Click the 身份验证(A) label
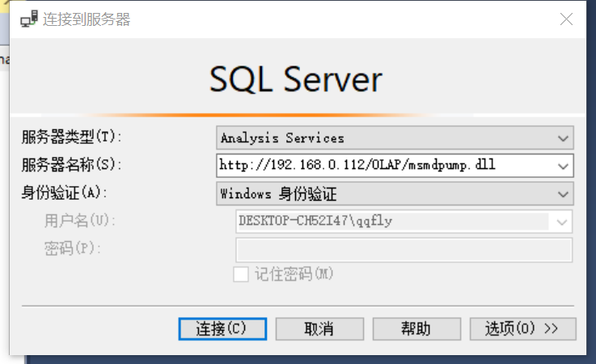Screen dimensions: 596x364 click(x=64, y=193)
